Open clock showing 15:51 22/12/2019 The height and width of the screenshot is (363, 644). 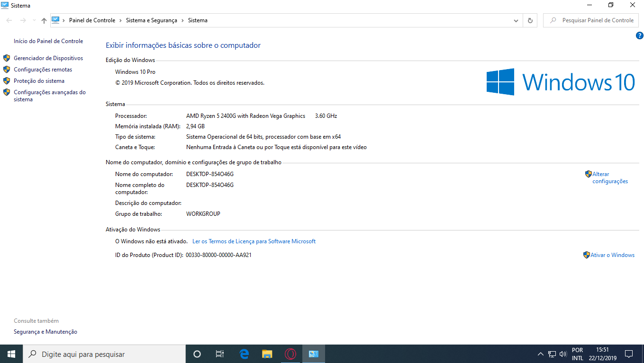click(603, 354)
